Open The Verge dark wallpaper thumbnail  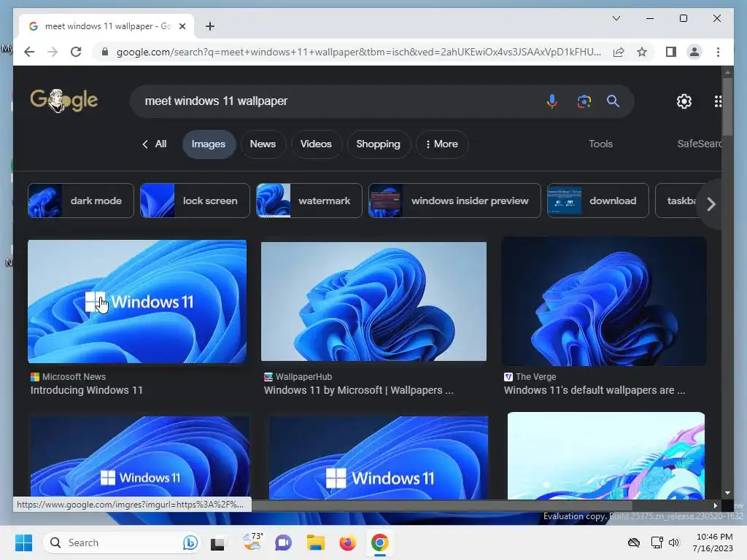coord(604,301)
